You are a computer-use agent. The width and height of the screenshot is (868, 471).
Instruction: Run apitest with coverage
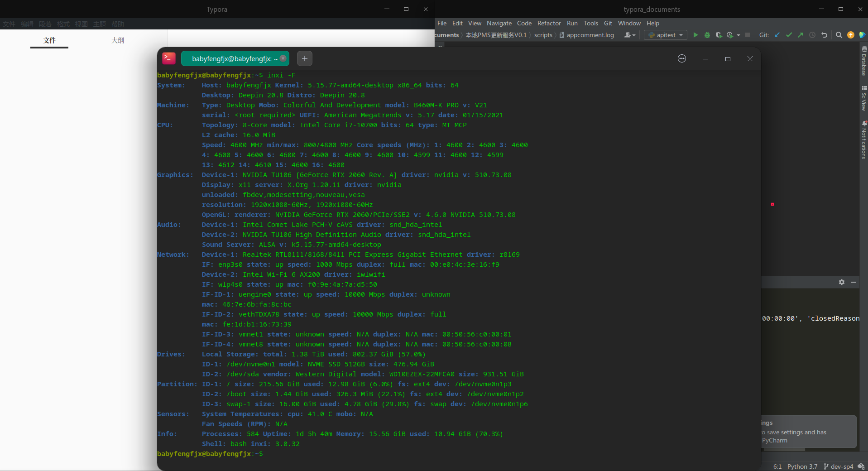pyautogui.click(x=719, y=35)
